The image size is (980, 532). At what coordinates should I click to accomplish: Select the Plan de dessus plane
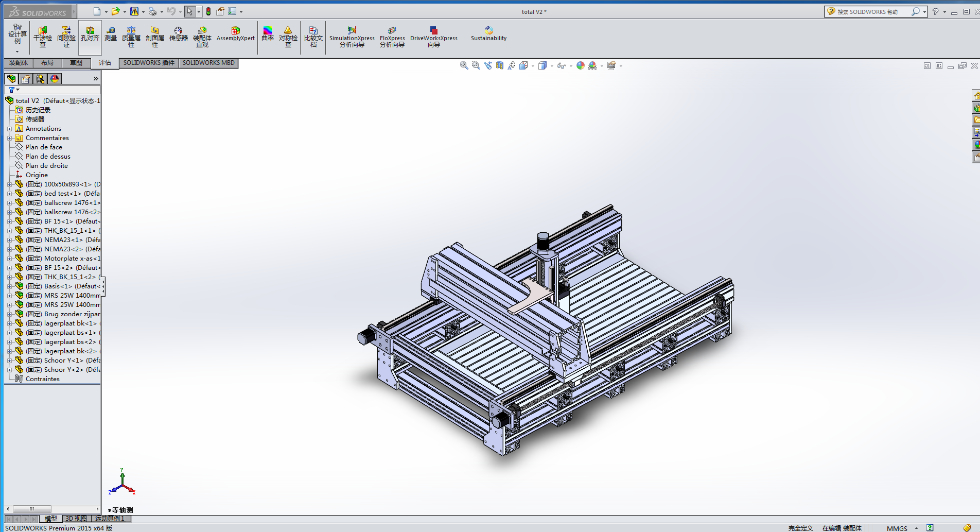point(48,157)
